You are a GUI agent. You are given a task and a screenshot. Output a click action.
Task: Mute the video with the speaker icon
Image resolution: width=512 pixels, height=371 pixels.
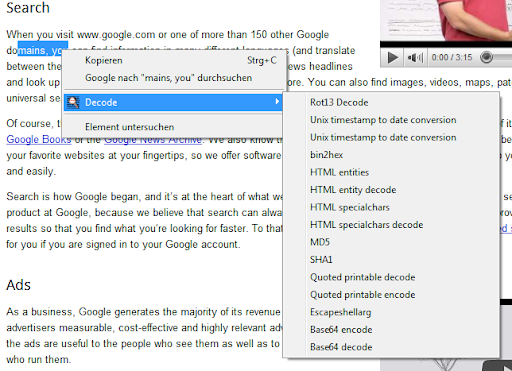pos(415,58)
